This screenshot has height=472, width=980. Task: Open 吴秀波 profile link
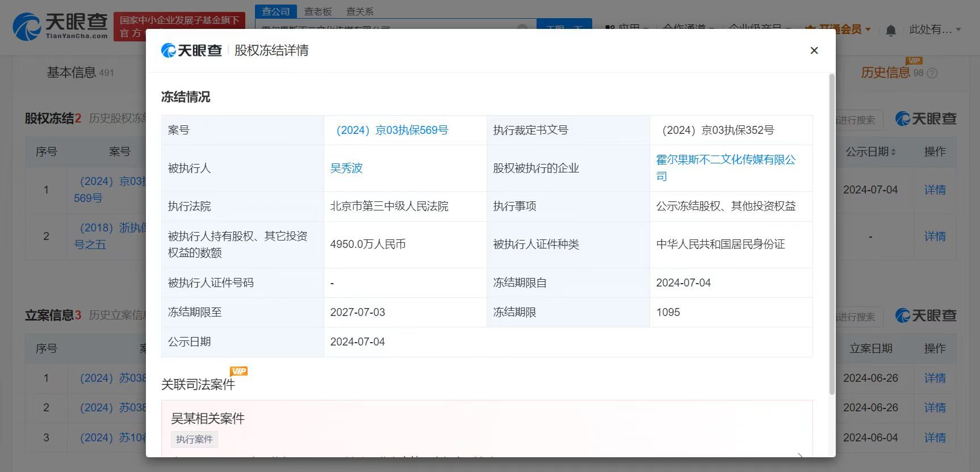pos(346,168)
